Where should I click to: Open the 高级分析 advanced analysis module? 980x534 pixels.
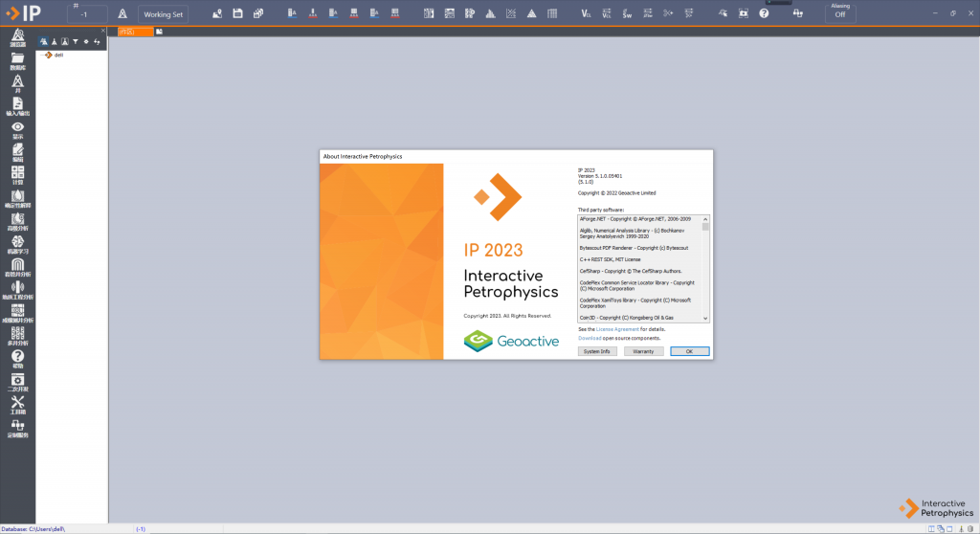[17, 221]
